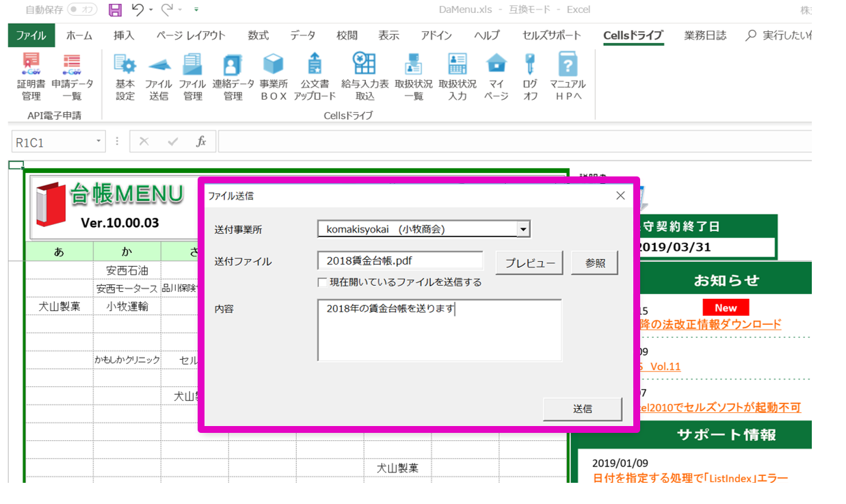Switch to the 挿入 tab

click(124, 36)
